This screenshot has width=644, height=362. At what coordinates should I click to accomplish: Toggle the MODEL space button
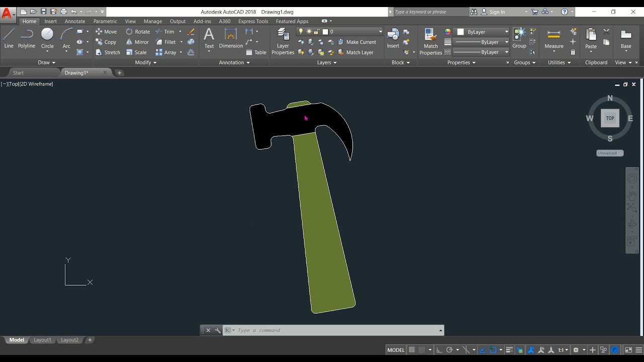click(396, 350)
